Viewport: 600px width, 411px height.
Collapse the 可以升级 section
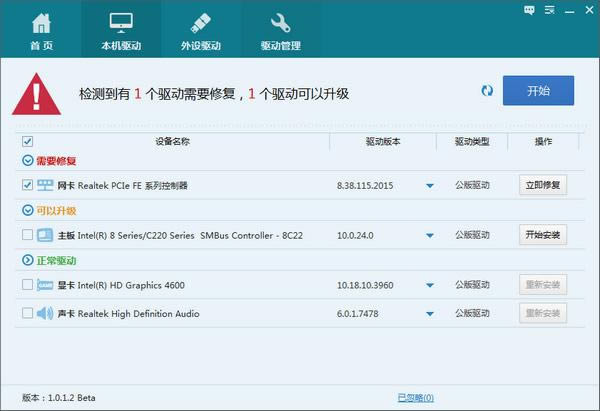(x=28, y=210)
